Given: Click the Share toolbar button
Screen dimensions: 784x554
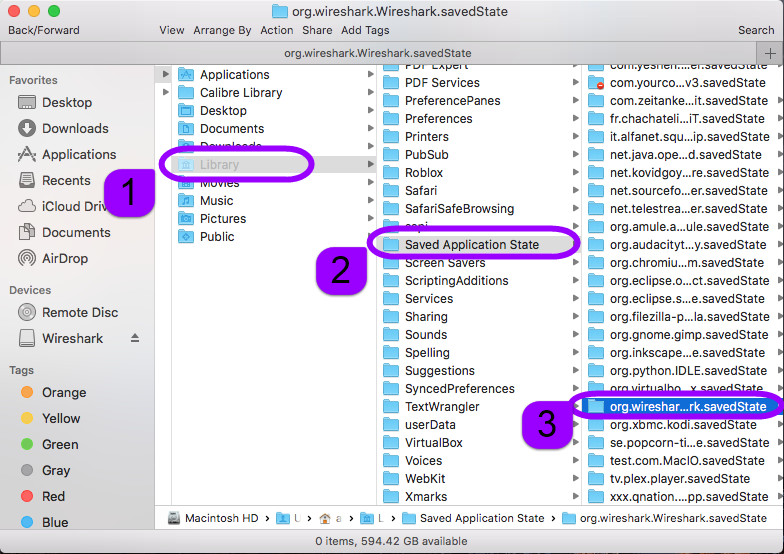Looking at the screenshot, I should (317, 30).
